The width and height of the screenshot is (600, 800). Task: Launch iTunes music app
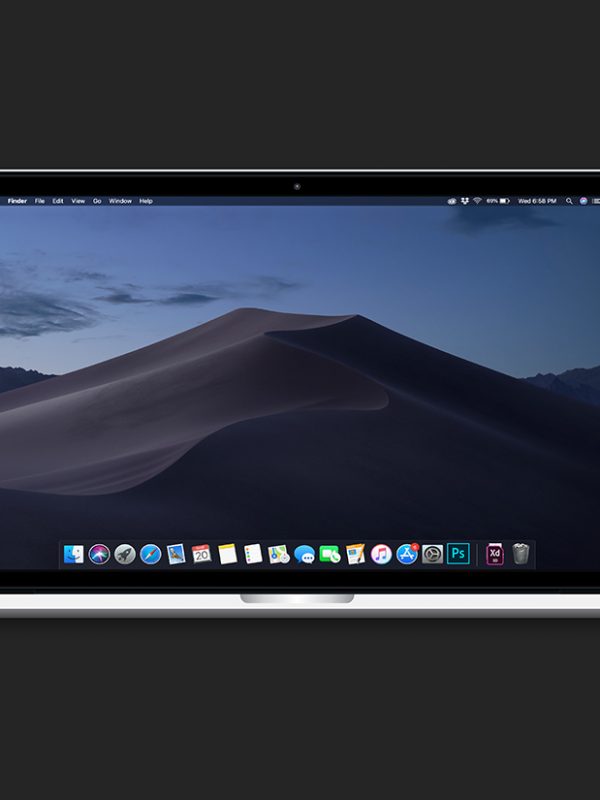tap(381, 554)
